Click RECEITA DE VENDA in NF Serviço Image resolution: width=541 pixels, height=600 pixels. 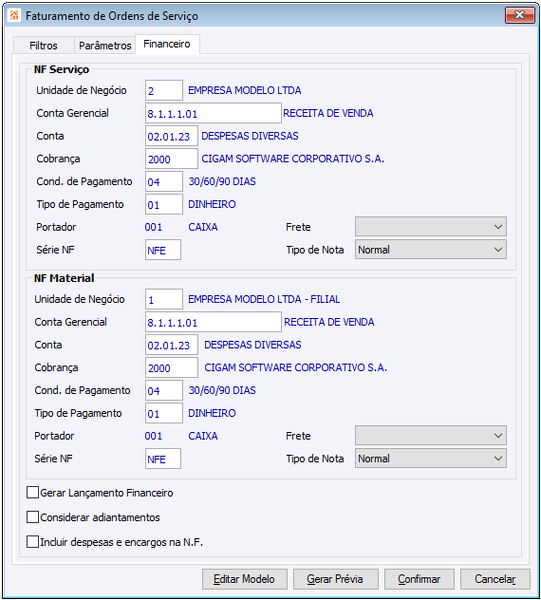click(328, 113)
